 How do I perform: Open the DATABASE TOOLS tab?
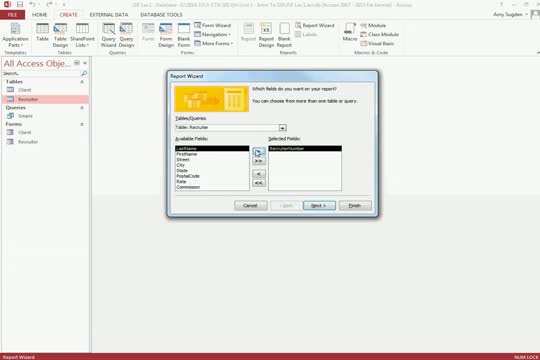pyautogui.click(x=162, y=15)
